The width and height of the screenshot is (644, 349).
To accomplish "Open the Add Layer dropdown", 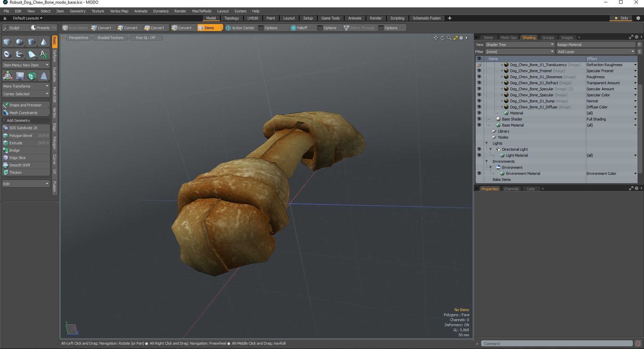I will 596,52.
